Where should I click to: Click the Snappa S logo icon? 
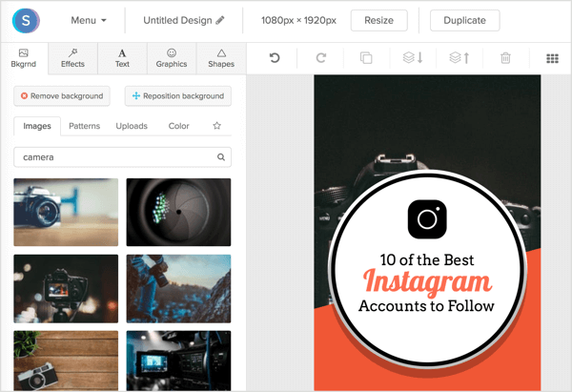point(26,20)
